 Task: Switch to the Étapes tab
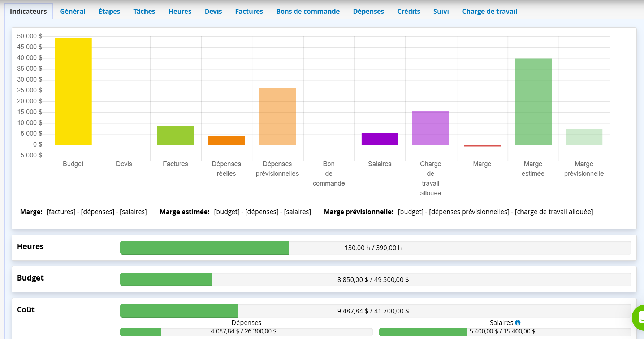click(109, 11)
